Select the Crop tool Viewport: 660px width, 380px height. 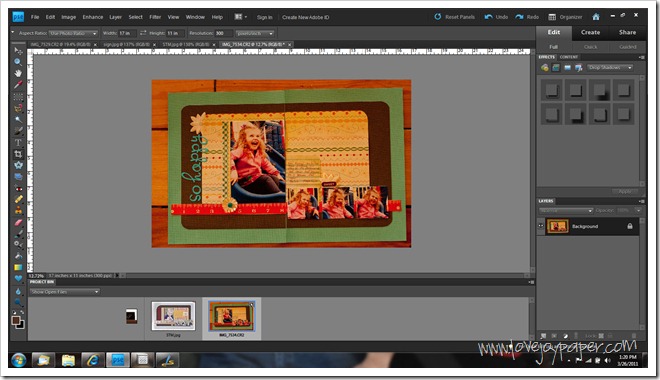point(18,154)
